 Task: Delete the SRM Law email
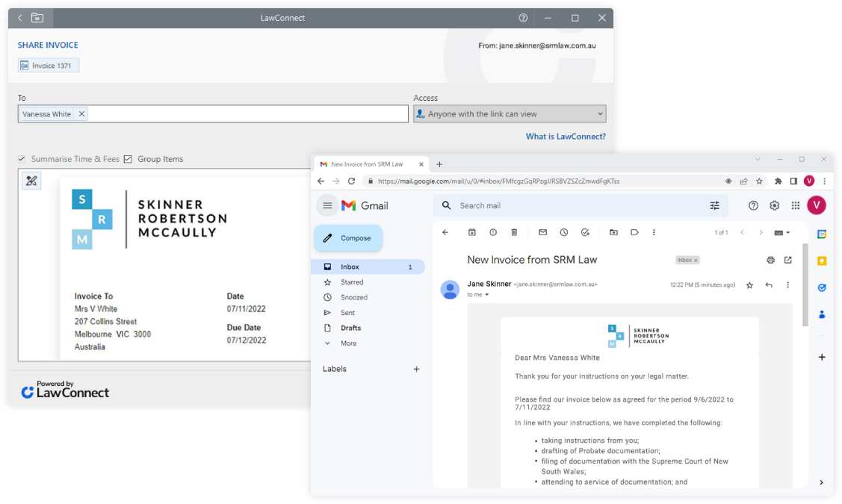click(514, 232)
